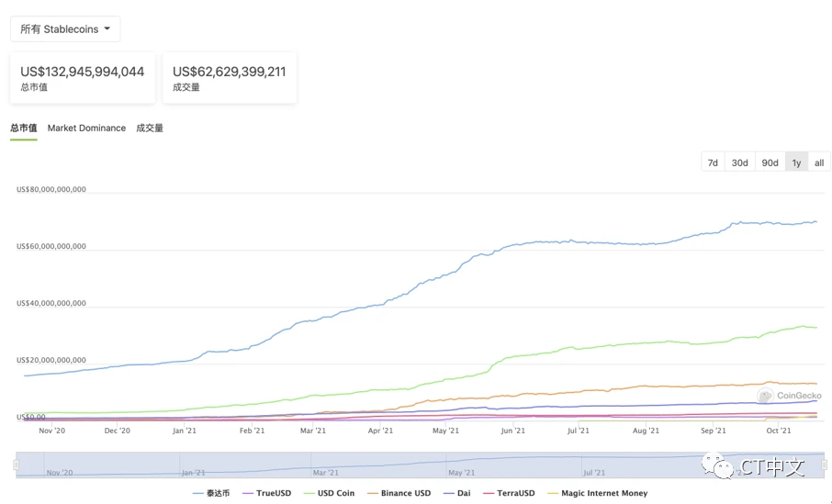Select the 1y time range
The width and height of the screenshot is (832, 504).
tap(796, 162)
